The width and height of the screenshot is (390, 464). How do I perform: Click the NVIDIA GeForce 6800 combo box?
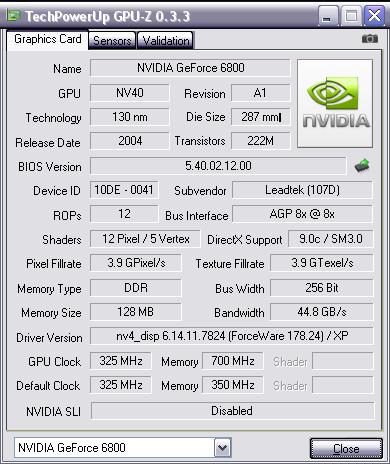click(x=122, y=448)
